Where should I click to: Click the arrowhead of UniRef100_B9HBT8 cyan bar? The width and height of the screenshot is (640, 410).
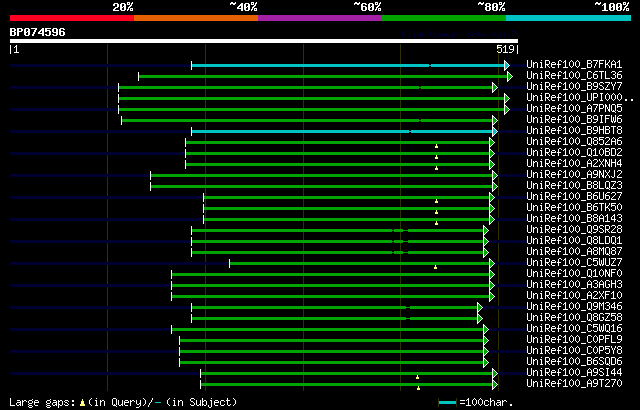click(495, 131)
